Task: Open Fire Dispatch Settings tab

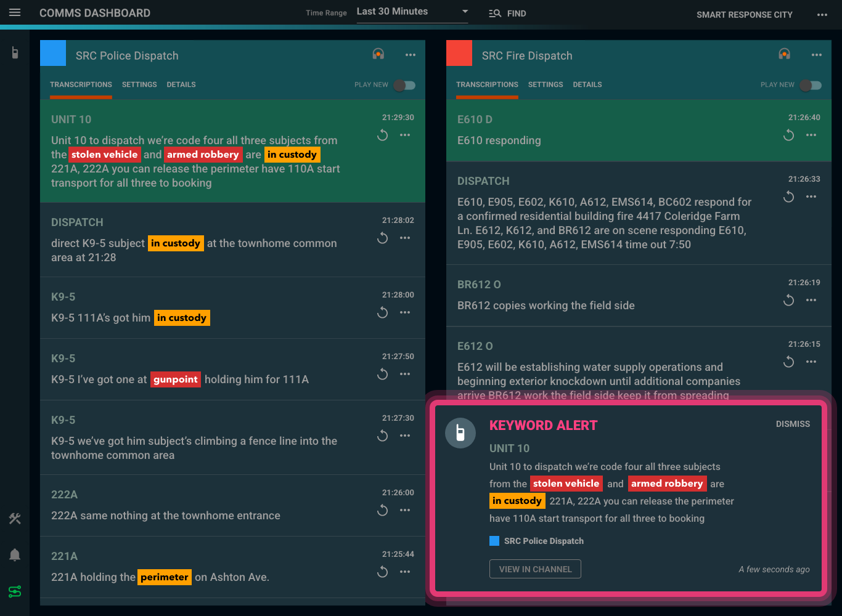Action: click(x=546, y=84)
